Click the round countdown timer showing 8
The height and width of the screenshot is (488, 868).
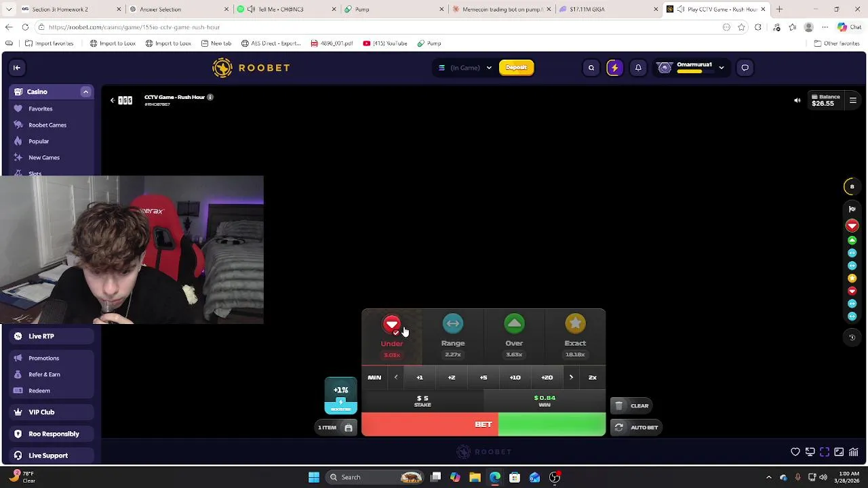(x=852, y=186)
